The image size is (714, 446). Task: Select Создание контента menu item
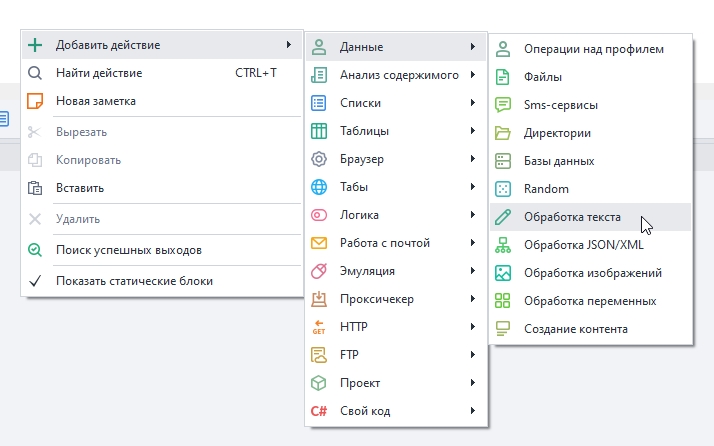click(575, 328)
